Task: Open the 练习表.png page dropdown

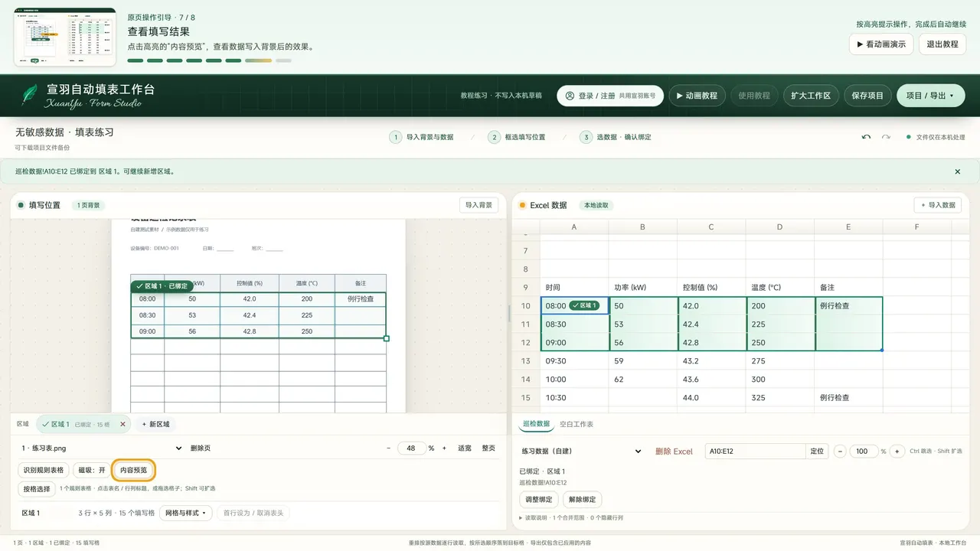Action: click(102, 448)
